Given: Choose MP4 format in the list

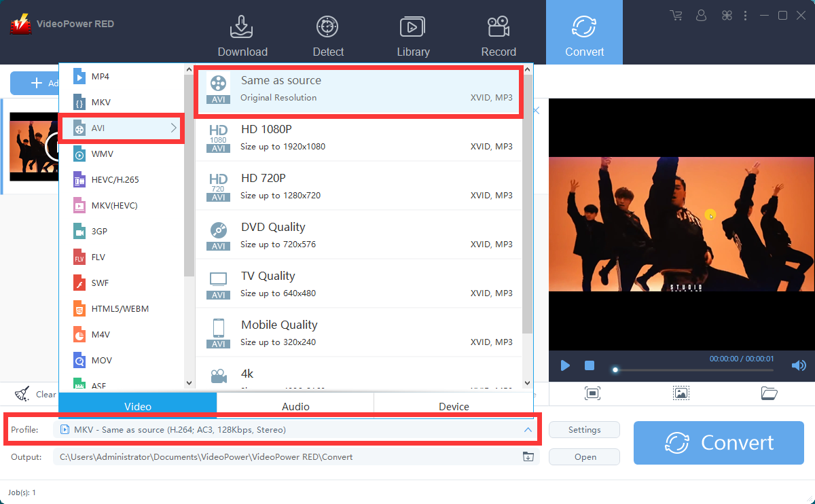Looking at the screenshot, I should pos(122,77).
